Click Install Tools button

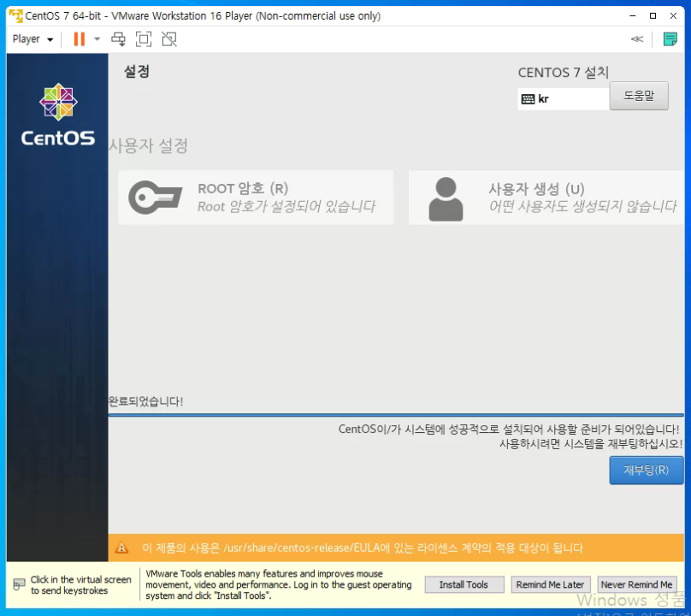[x=464, y=584]
